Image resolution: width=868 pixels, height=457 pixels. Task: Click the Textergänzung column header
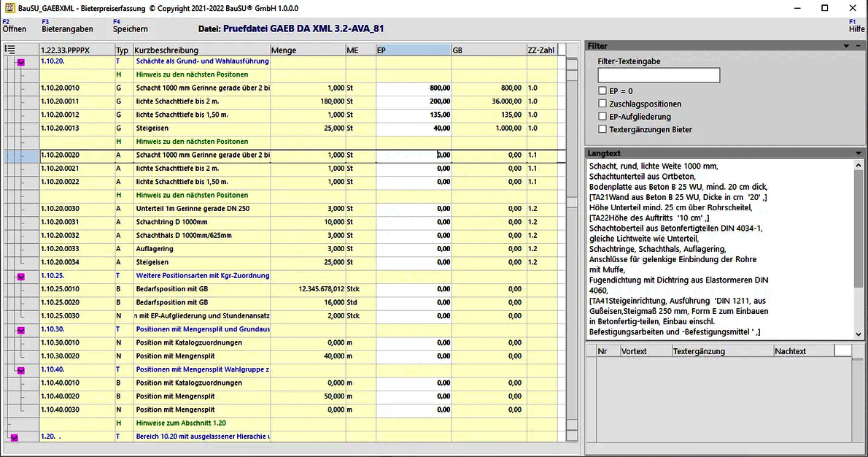pyautogui.click(x=722, y=351)
